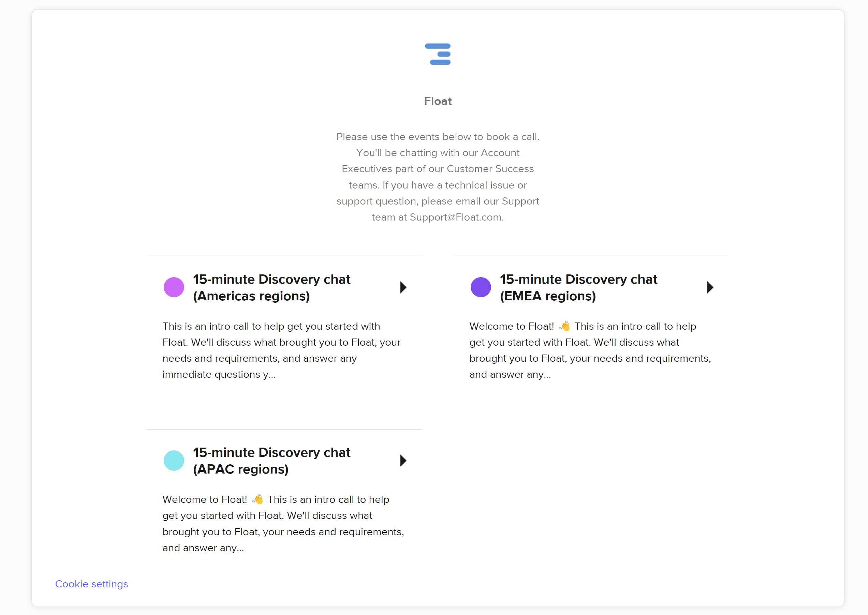Click the Support@Float.com email address text
Viewport: 868px width, 615px height.
(x=455, y=217)
